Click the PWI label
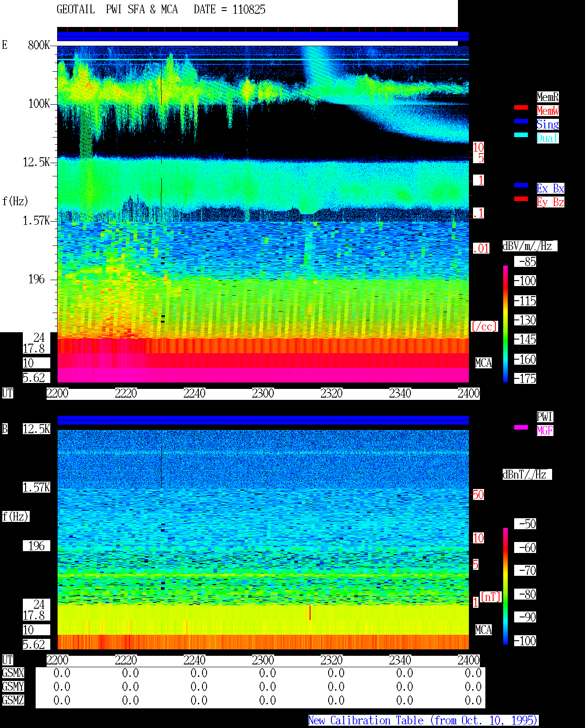The image size is (585, 728). point(545,417)
